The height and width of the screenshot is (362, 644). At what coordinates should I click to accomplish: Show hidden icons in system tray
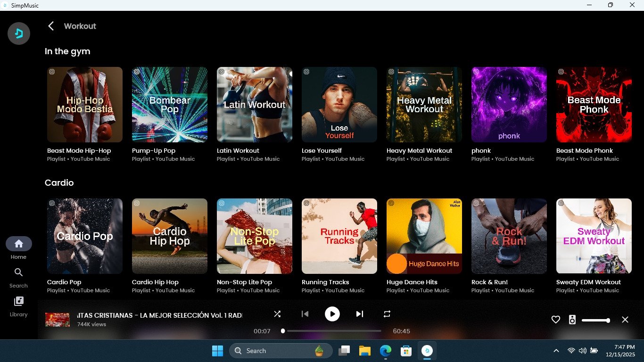(x=556, y=351)
